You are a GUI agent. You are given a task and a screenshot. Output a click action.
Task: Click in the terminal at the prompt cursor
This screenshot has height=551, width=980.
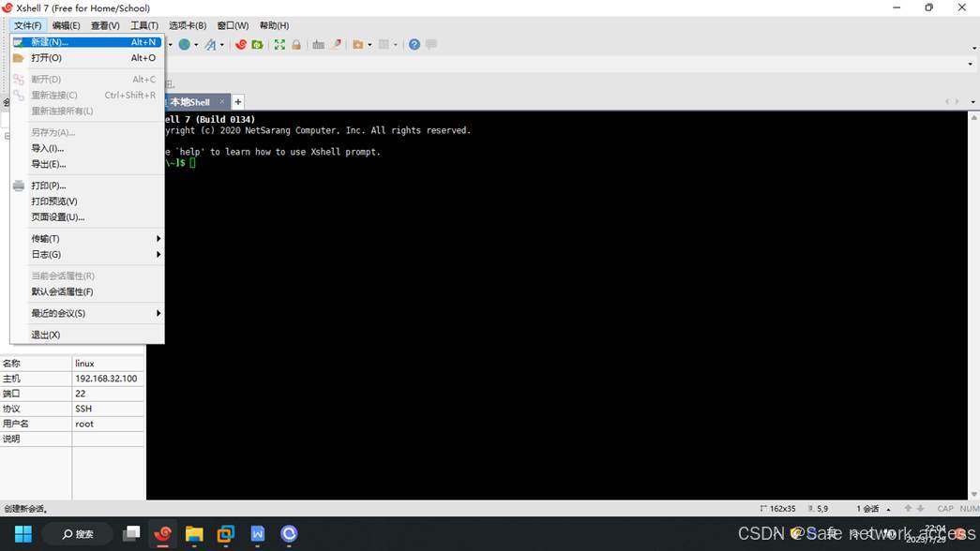pyautogui.click(x=192, y=162)
